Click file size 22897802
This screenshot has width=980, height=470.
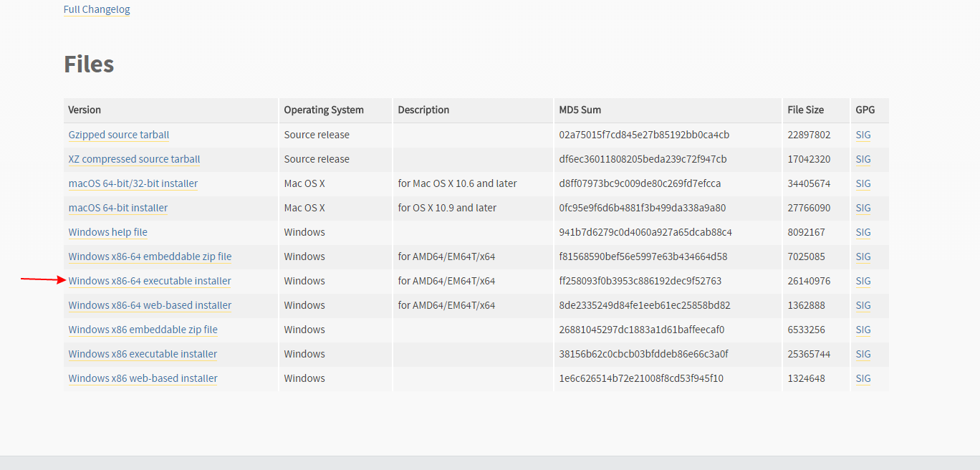tap(809, 135)
